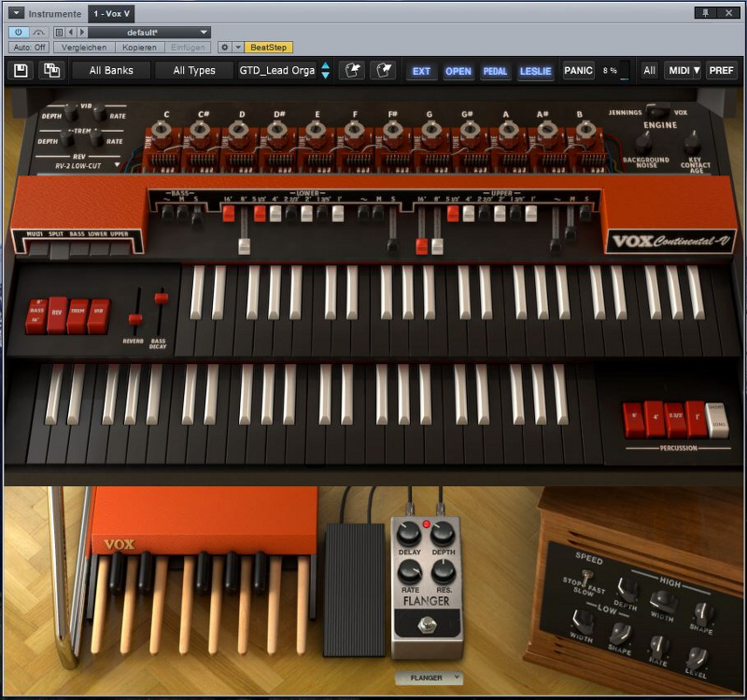
Task: Click the tremolo Depth knob
Action: pos(67,138)
